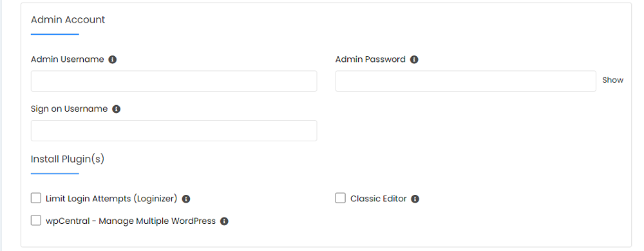Click the info icon beside Admin Password

click(414, 59)
